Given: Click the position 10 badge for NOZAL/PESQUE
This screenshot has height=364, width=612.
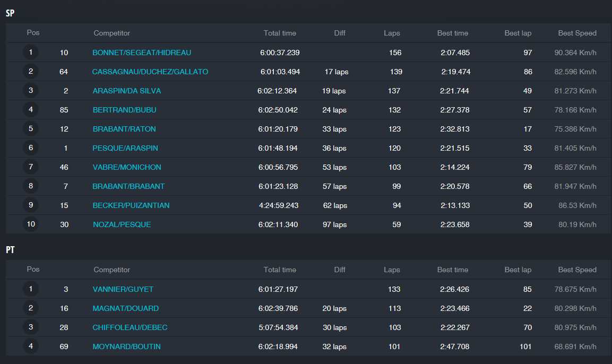Looking at the screenshot, I should click(x=31, y=224).
